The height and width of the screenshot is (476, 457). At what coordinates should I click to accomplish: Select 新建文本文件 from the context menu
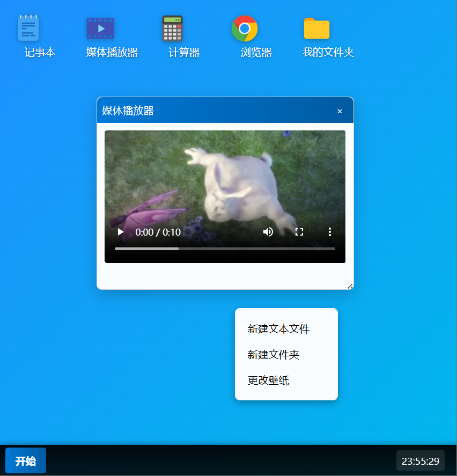coord(278,329)
